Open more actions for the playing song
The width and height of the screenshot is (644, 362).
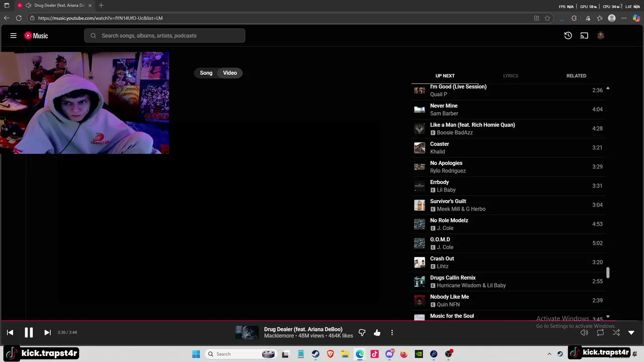(392, 332)
